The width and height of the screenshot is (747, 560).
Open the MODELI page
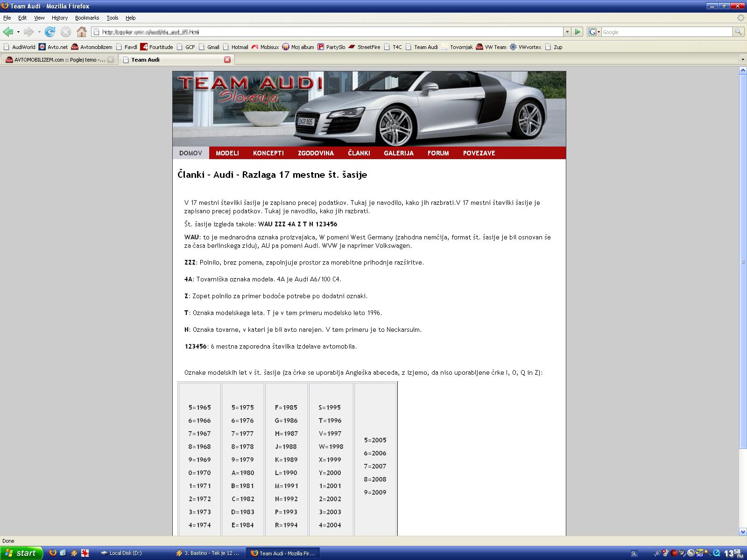click(x=227, y=153)
